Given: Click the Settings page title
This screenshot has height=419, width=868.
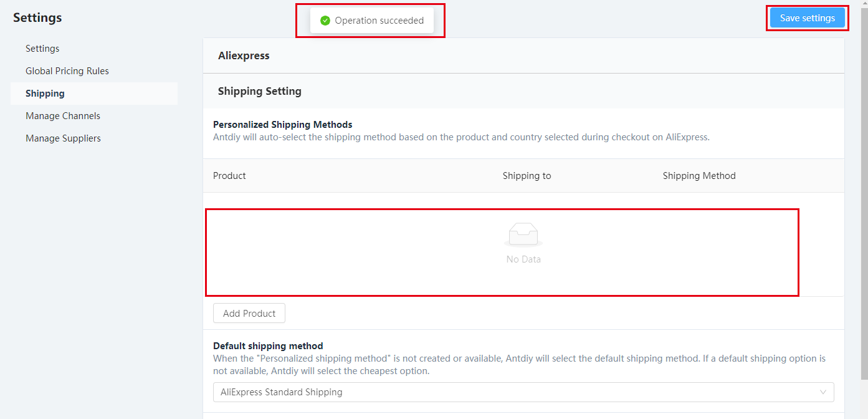Looking at the screenshot, I should [37, 17].
